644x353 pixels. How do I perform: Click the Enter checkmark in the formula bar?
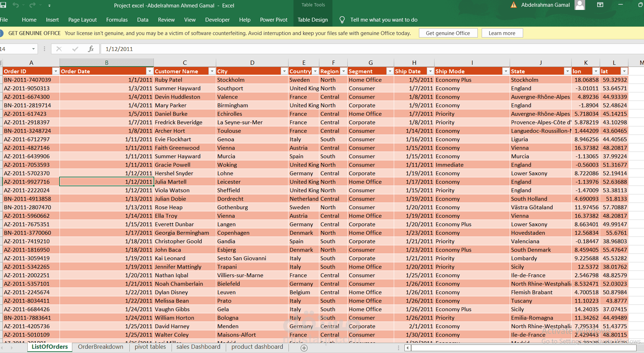(x=75, y=49)
